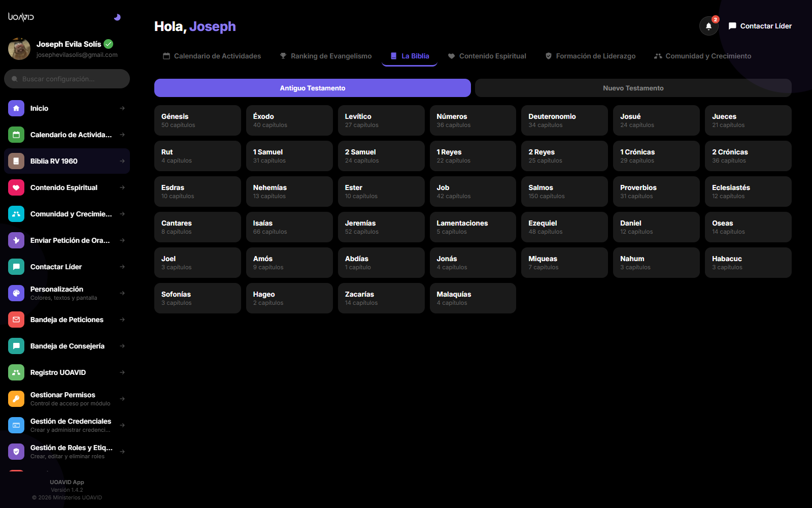Click the Inicio home icon
Screen dimensions: 812x508
point(16,108)
